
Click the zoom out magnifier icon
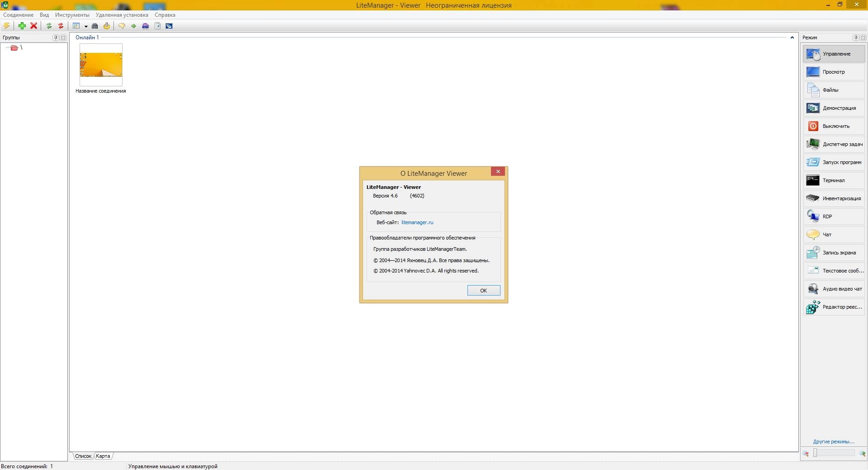click(x=806, y=453)
